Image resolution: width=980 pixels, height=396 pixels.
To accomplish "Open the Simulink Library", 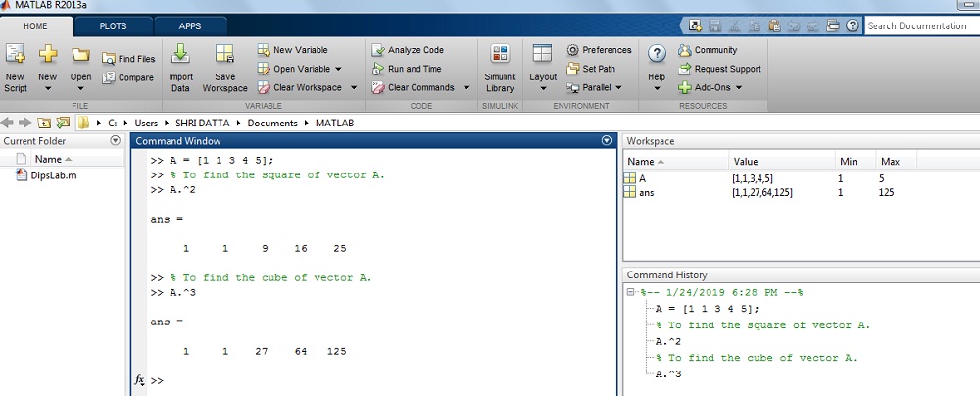I will 500,55.
